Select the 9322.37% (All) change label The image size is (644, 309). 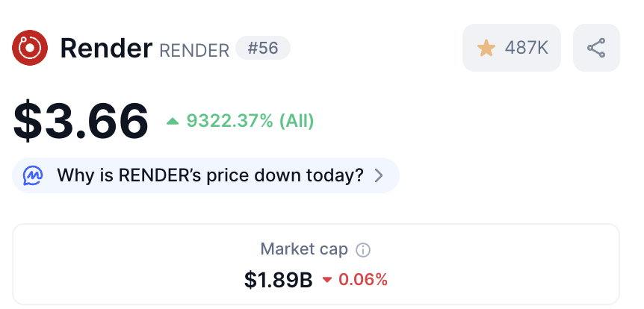click(250, 121)
